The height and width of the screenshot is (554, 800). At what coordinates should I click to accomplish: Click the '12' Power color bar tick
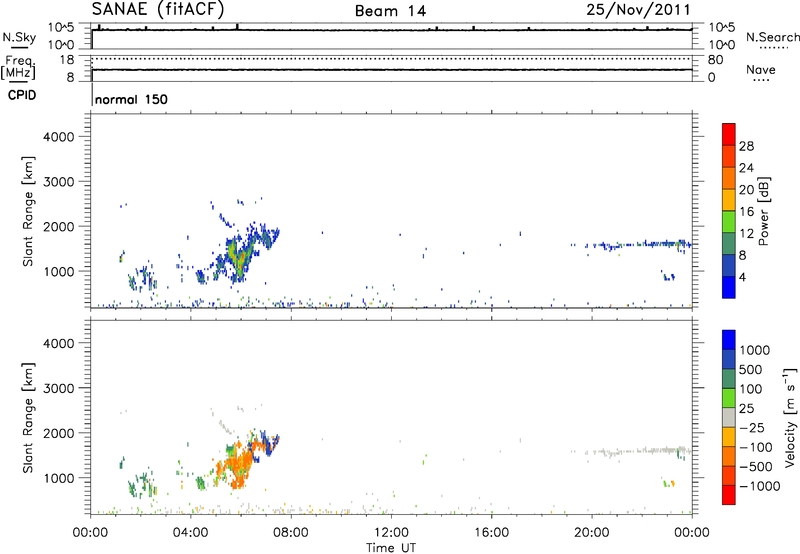(746, 234)
